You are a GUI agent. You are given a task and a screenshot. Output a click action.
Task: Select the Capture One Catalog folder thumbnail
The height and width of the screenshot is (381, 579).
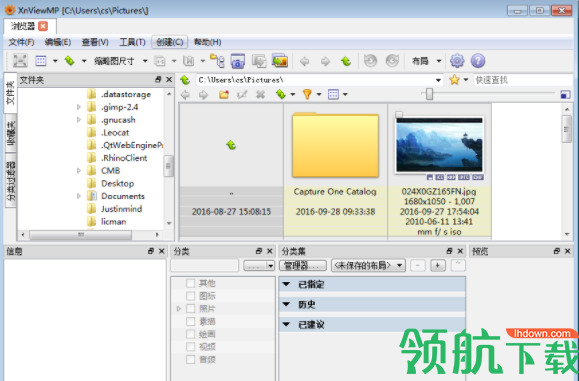coord(335,145)
